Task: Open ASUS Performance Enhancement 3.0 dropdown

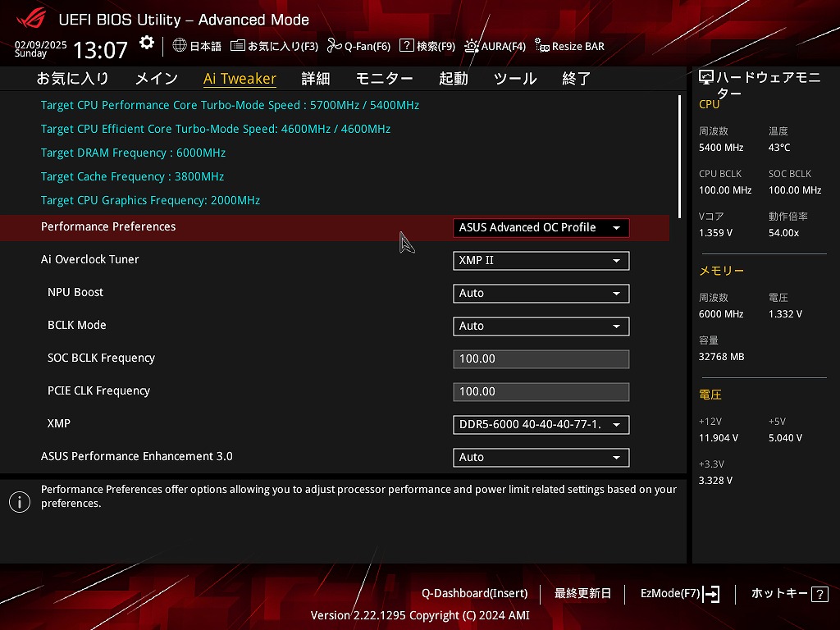Action: (x=541, y=458)
